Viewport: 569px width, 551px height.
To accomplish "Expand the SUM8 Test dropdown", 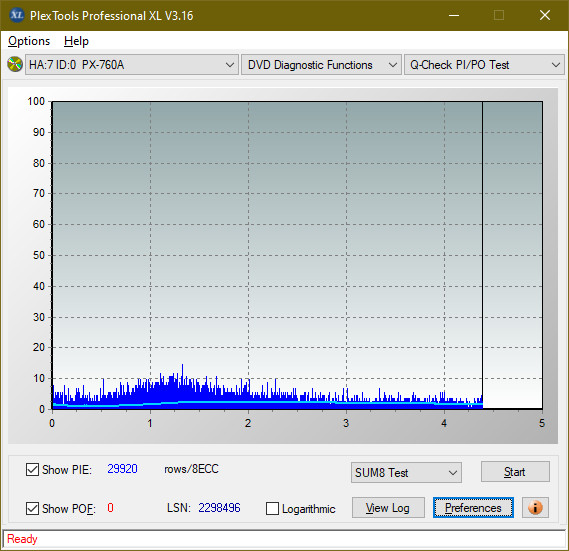I will tap(406, 473).
